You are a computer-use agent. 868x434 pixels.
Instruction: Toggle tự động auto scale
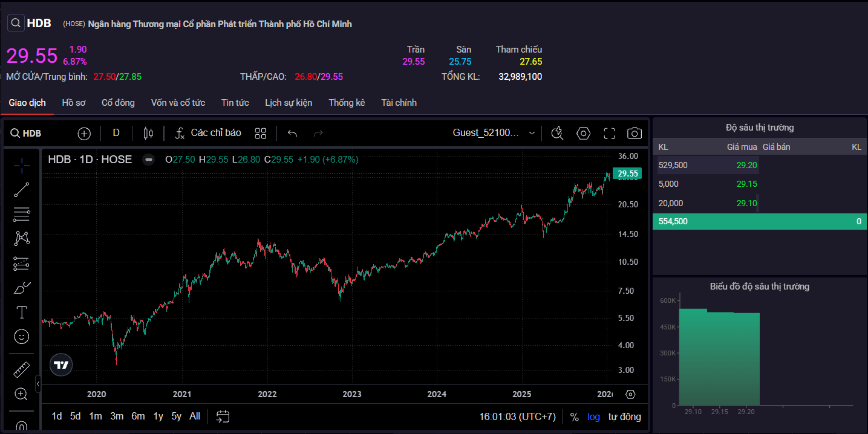tap(625, 416)
